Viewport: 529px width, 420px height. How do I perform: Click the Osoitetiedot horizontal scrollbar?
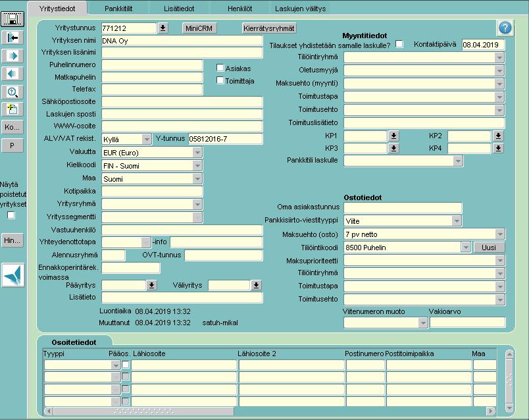pyautogui.click(x=270, y=411)
